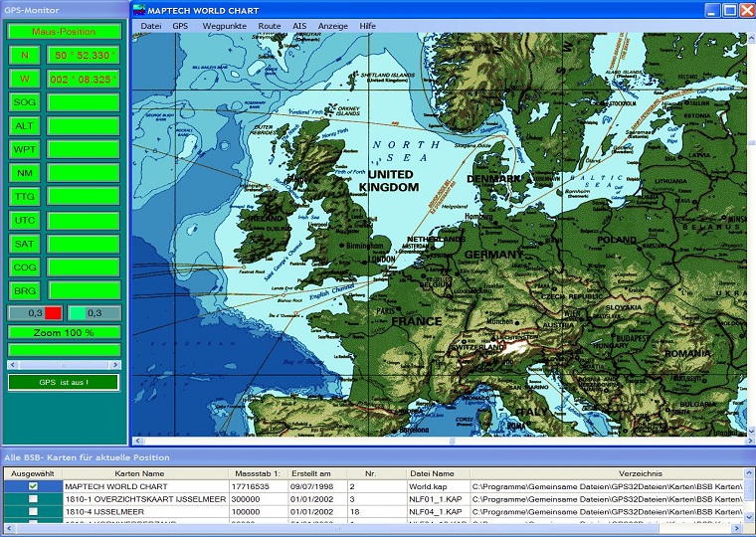This screenshot has width=756, height=537.
Task: Click the file name World.kap
Action: pos(428,486)
